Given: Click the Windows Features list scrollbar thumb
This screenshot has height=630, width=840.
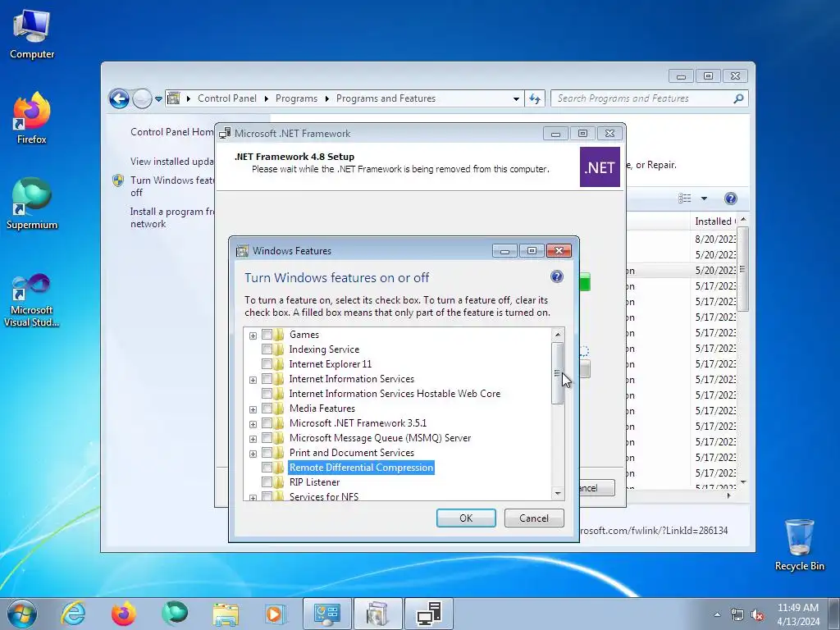Looking at the screenshot, I should click(x=558, y=373).
